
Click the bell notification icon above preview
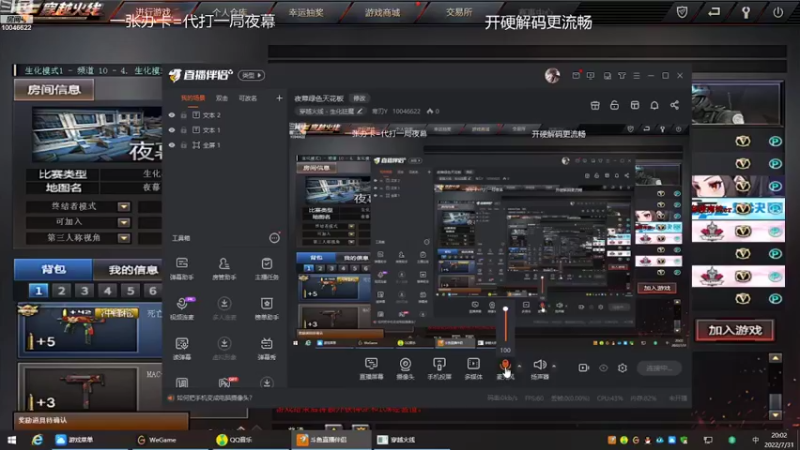(654, 105)
